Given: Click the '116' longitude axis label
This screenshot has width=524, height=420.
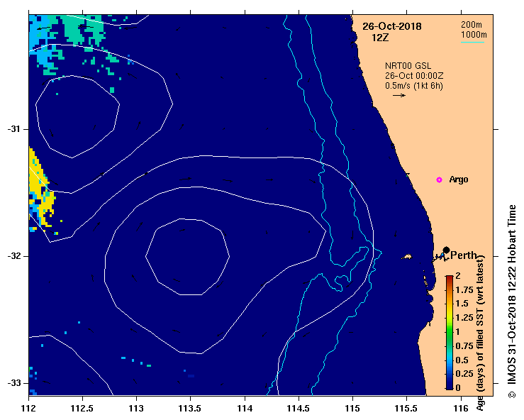Looking at the screenshot, I should tap(461, 409).
